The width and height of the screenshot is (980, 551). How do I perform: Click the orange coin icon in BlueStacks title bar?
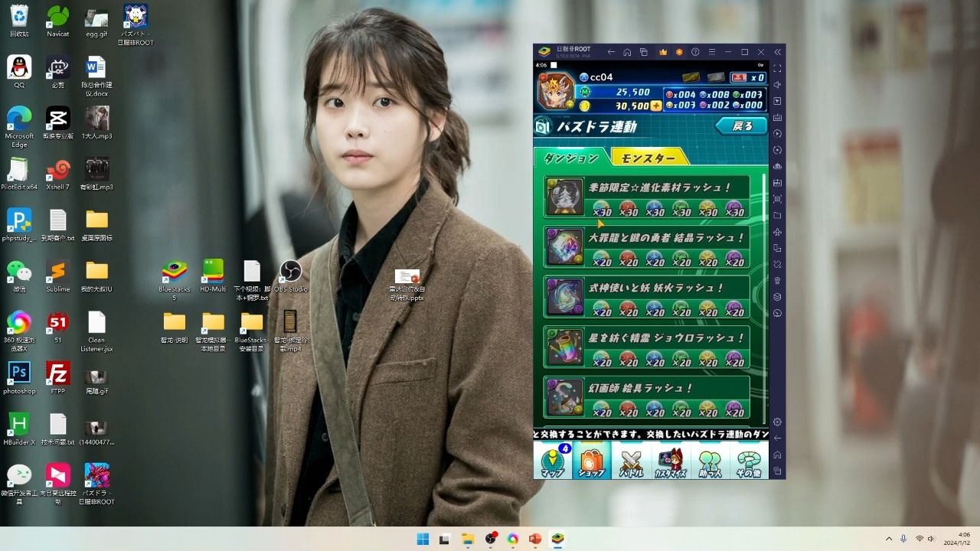click(678, 52)
